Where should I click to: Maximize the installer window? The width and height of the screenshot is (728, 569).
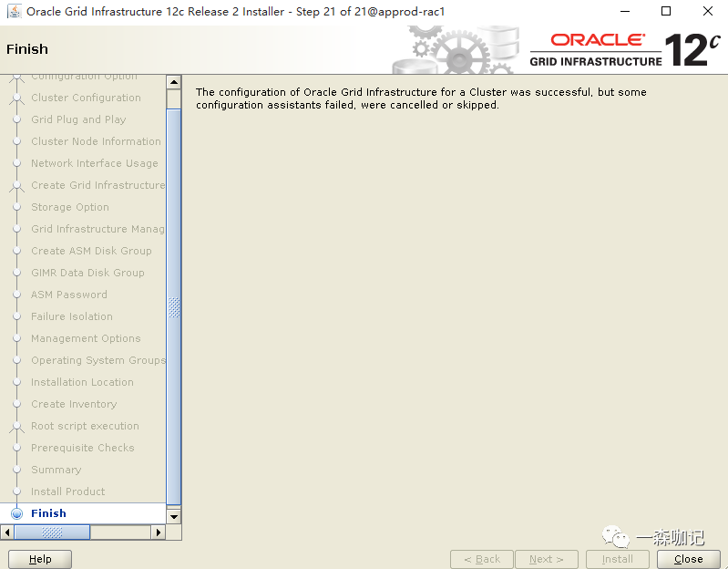click(666, 11)
